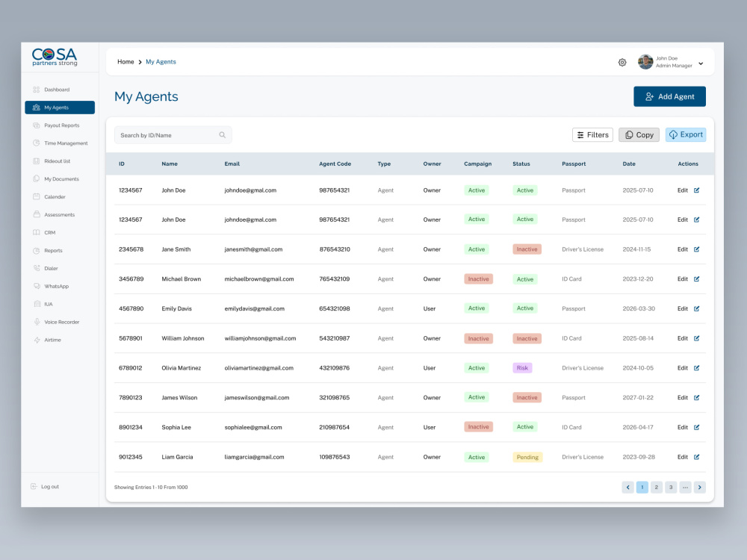747x560 pixels.
Task: Click the Status column header
Action: (x=521, y=164)
